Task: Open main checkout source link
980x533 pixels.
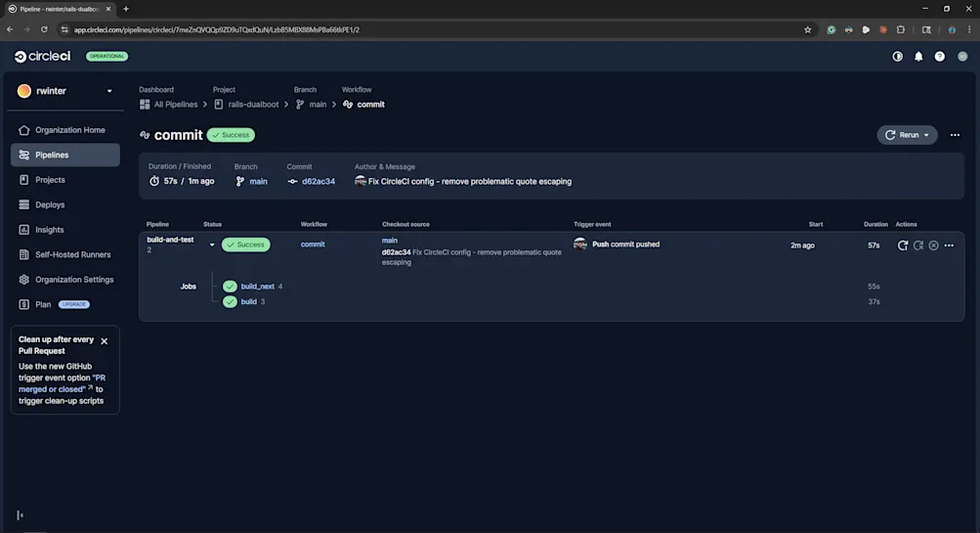Action: (x=390, y=241)
